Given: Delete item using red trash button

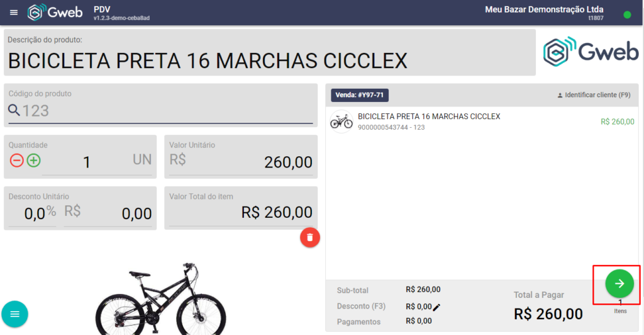Looking at the screenshot, I should tap(310, 237).
